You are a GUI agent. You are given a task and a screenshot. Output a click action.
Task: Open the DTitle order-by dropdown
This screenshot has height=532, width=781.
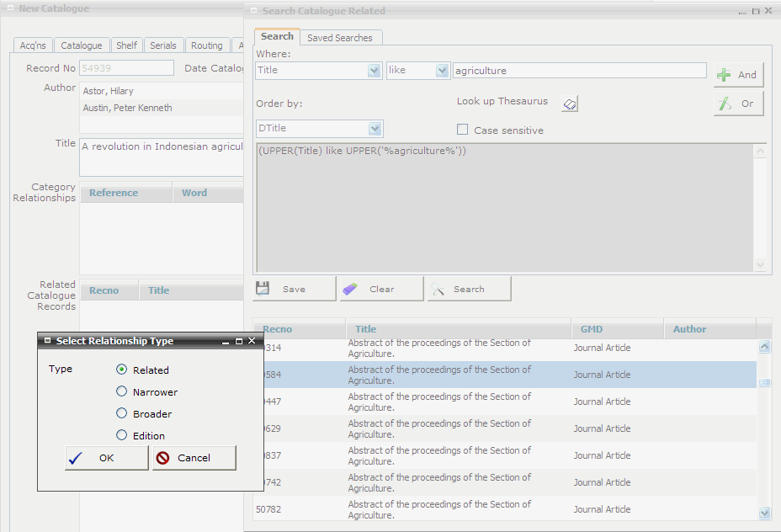375,129
